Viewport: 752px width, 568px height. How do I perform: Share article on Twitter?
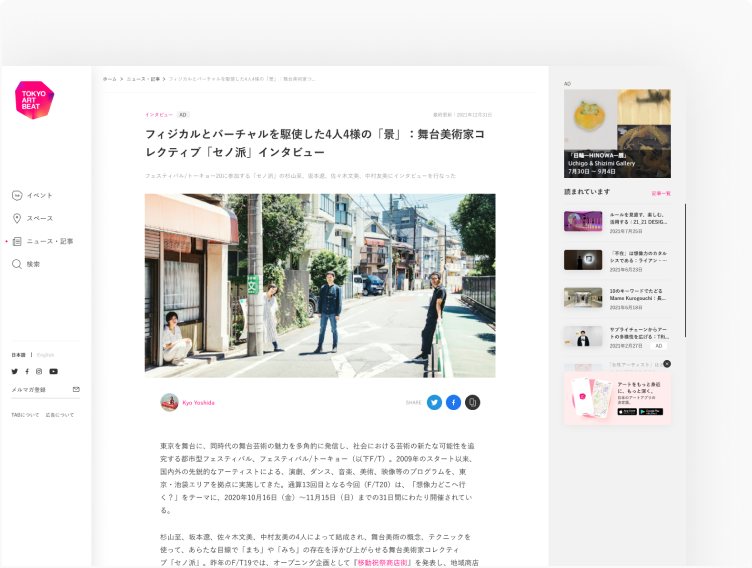pos(434,402)
